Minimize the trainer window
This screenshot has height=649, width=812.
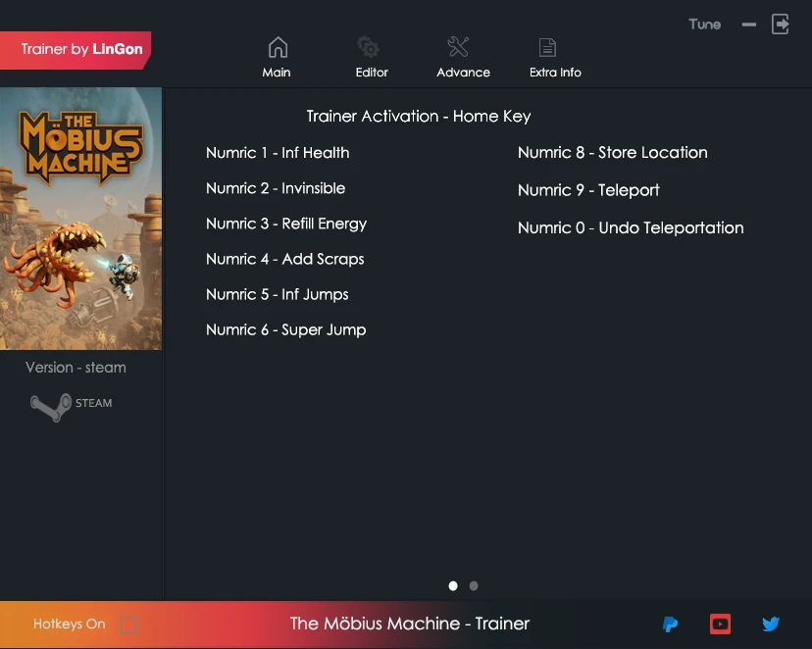click(749, 25)
